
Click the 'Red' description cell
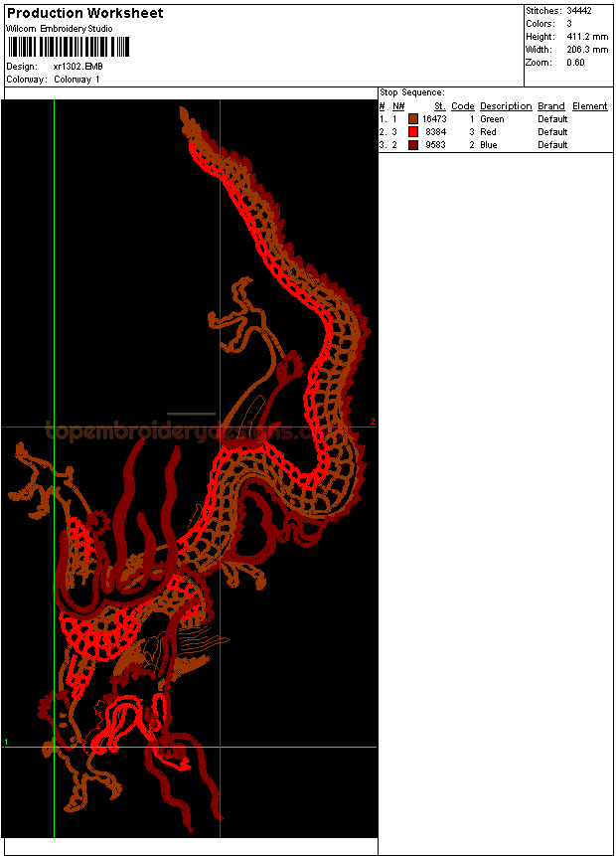pyautogui.click(x=488, y=131)
